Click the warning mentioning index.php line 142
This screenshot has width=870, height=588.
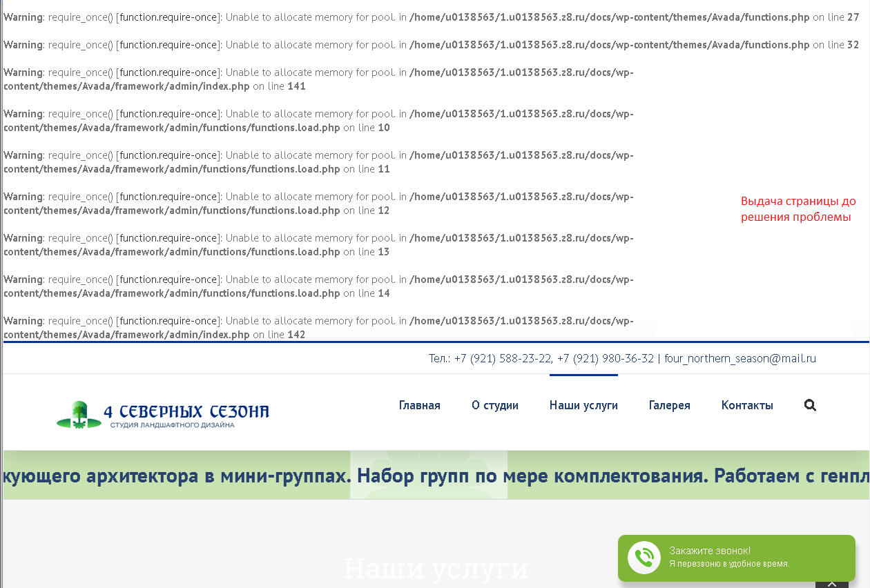(318, 328)
